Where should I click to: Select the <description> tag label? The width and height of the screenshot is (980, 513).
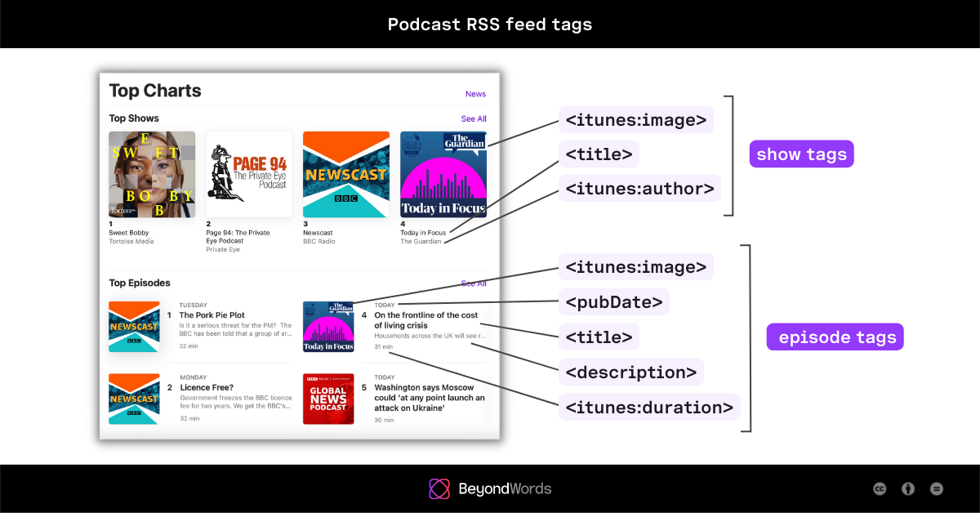[630, 372]
